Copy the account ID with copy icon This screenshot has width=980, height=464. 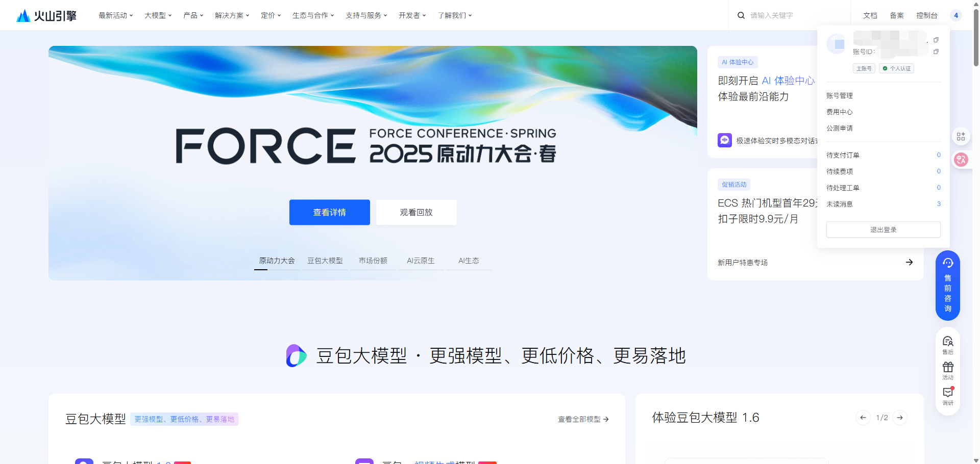(x=936, y=51)
